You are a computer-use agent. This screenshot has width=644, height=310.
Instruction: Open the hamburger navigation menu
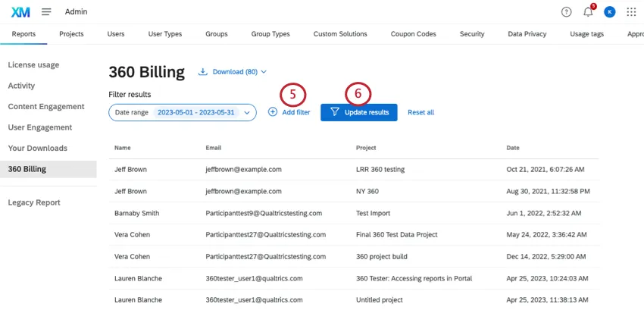[x=46, y=12]
